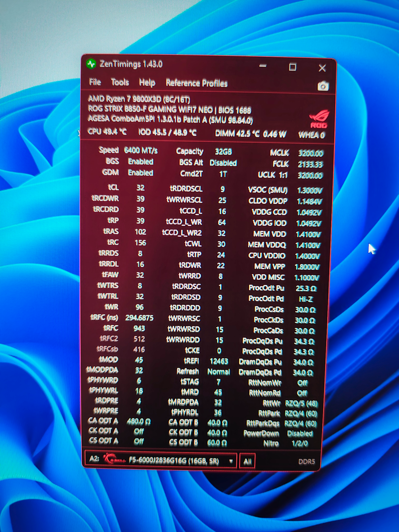The height and width of the screenshot is (532, 399).
Task: Click the Refresh value Normal
Action: click(219, 372)
